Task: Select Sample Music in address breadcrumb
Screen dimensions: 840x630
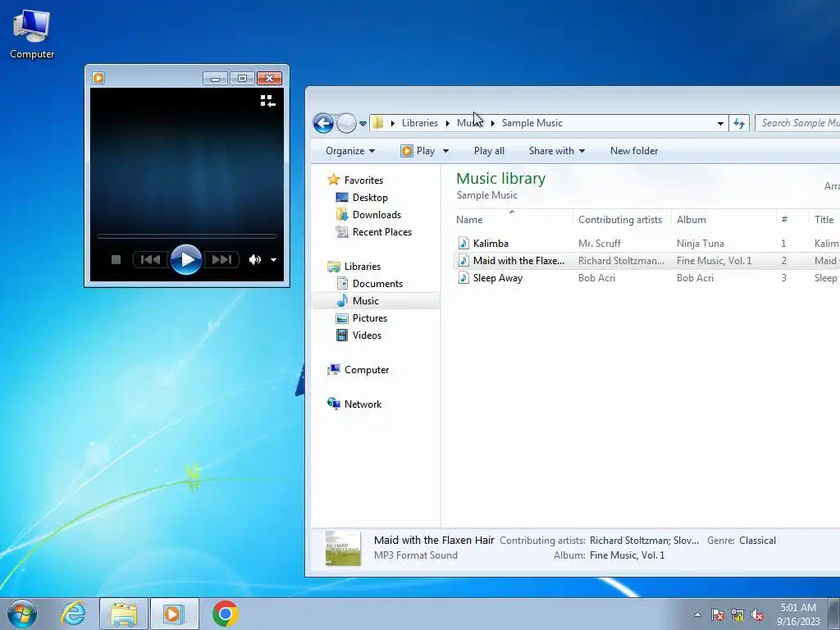Action: [x=532, y=123]
